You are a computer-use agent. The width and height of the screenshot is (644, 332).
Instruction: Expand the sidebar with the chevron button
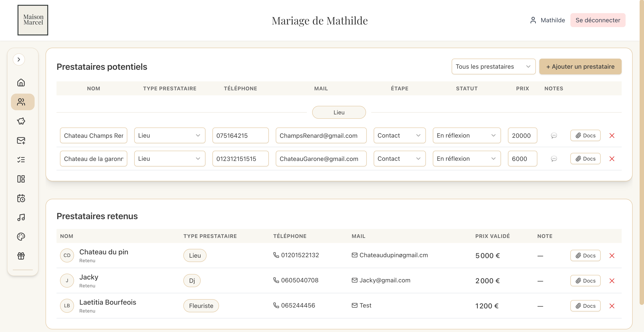[x=19, y=59]
